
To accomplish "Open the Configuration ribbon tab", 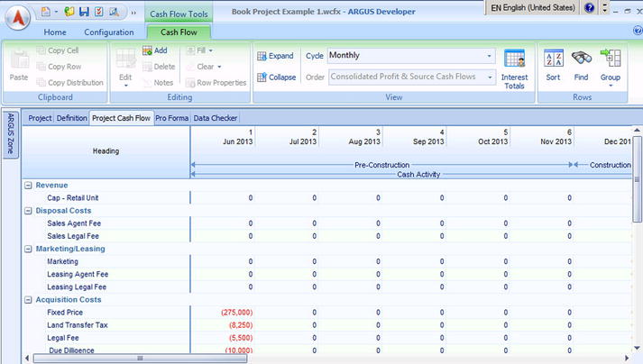I will pyautogui.click(x=109, y=32).
